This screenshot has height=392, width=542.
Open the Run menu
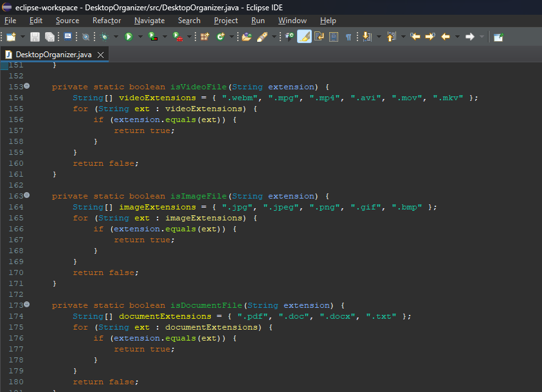[x=258, y=21]
